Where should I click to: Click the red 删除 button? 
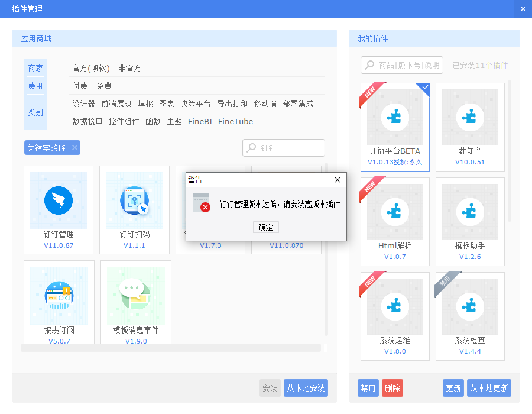tap(392, 388)
